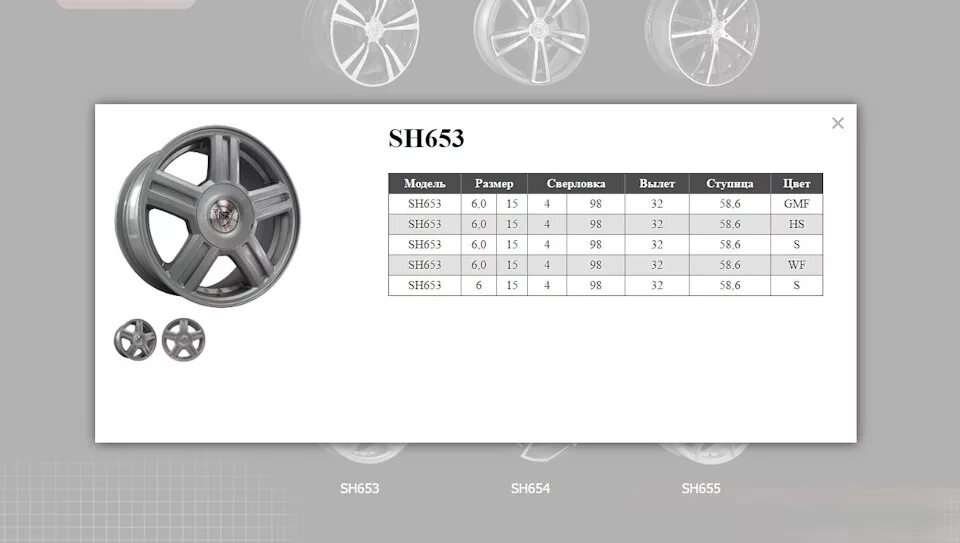Click 6,0 size cell in GMF row
This screenshot has height=543, width=960.
pyautogui.click(x=479, y=204)
